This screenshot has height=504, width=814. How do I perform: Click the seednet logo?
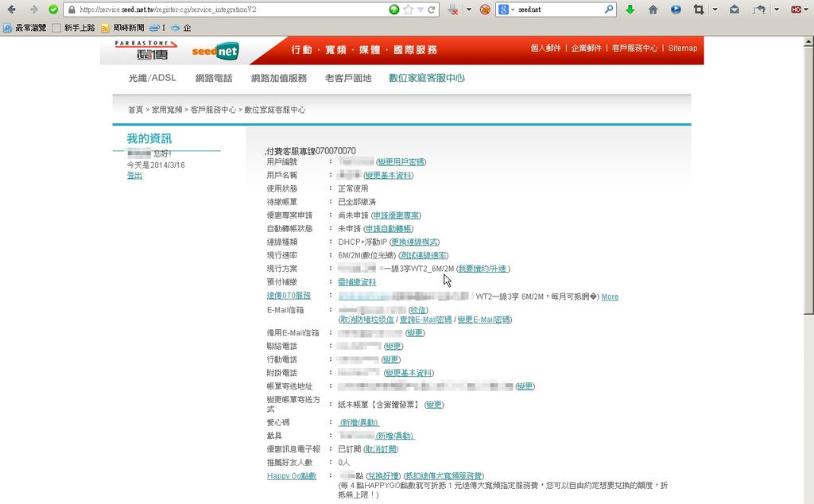pyautogui.click(x=215, y=51)
